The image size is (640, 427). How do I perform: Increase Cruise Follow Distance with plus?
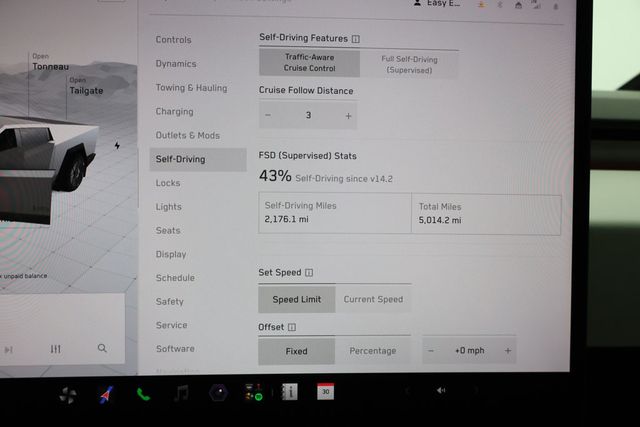pos(348,116)
